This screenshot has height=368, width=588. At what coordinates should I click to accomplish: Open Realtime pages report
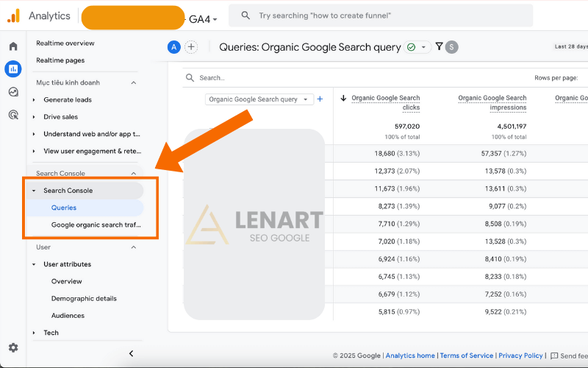coord(60,60)
